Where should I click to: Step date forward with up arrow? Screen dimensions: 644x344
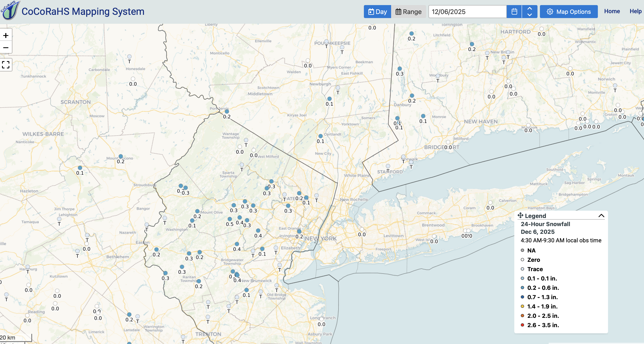click(529, 9)
